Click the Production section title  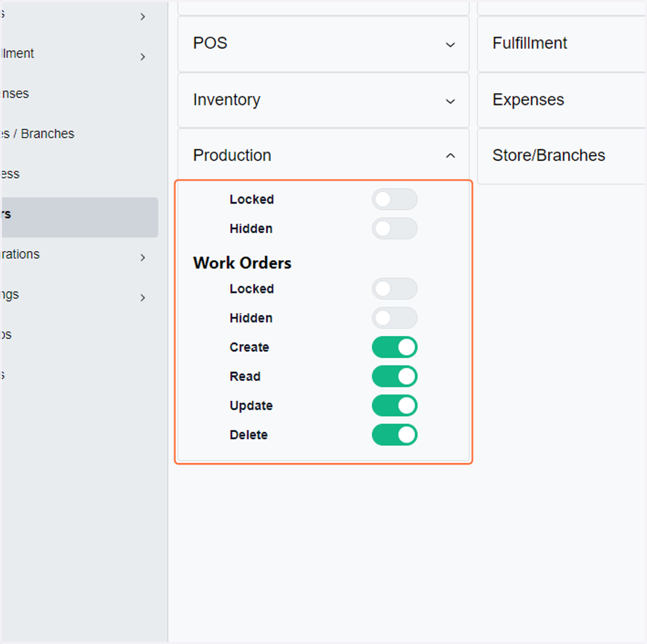coord(232,155)
